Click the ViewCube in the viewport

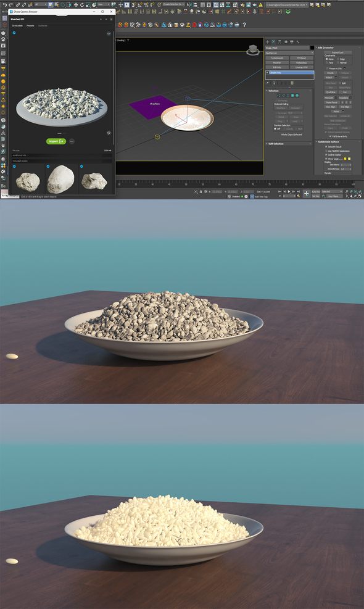pos(253,50)
